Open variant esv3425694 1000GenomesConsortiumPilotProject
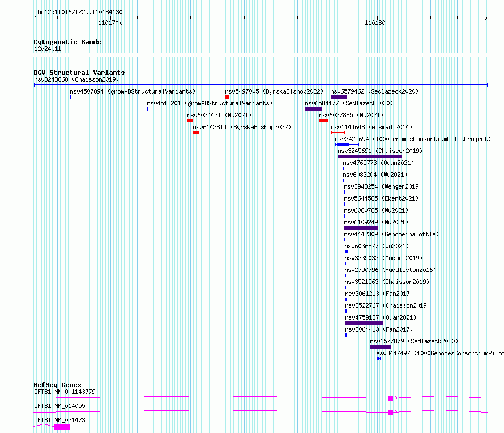The width and height of the screenshot is (504, 433). click(413, 139)
